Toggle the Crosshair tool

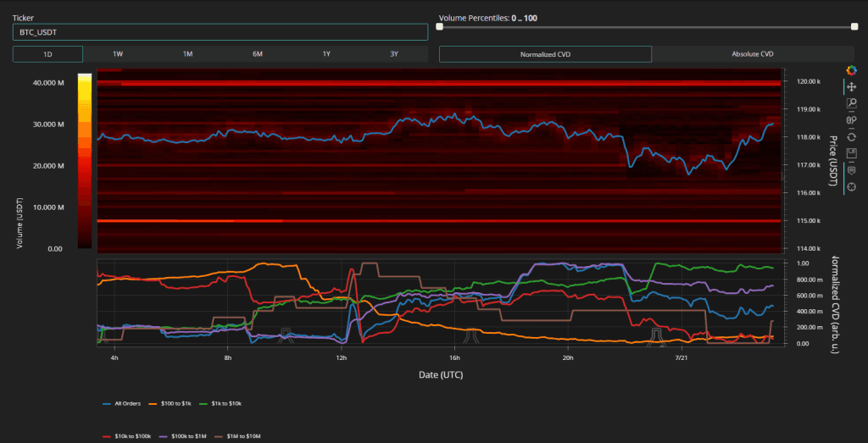tap(851, 187)
